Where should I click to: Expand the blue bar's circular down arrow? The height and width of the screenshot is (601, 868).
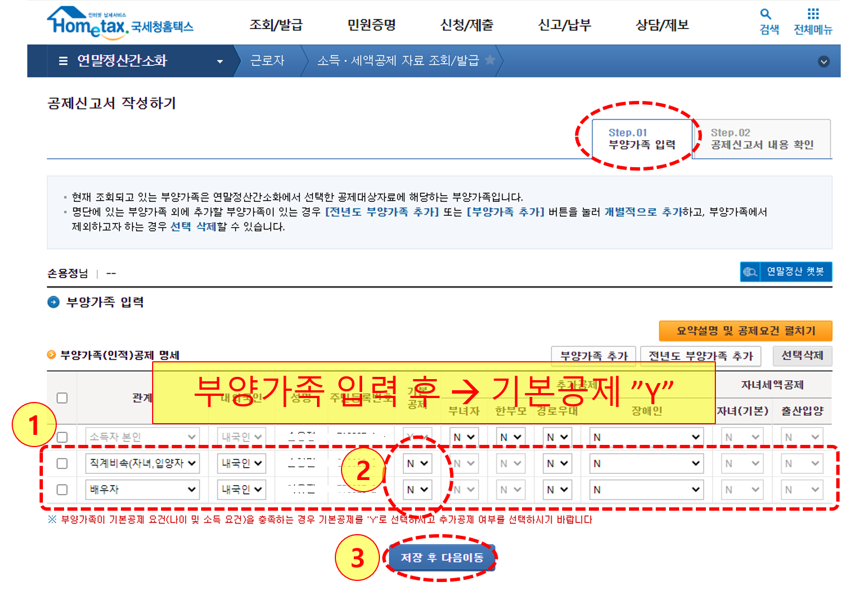pos(823,61)
